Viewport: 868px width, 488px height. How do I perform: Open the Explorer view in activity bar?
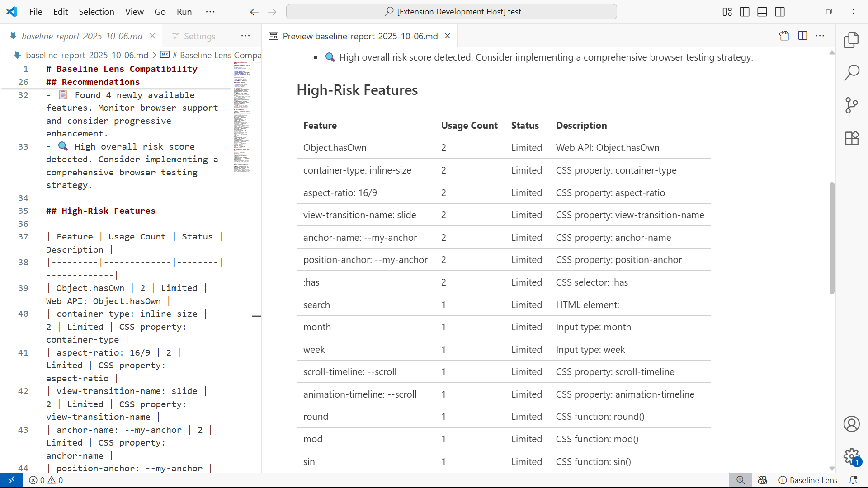click(x=852, y=40)
